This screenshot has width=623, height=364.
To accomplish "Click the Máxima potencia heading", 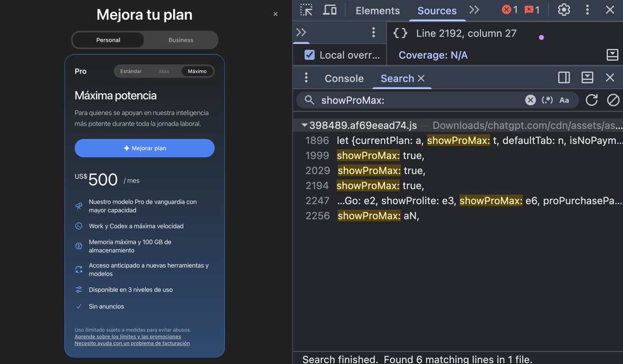I will (x=115, y=96).
